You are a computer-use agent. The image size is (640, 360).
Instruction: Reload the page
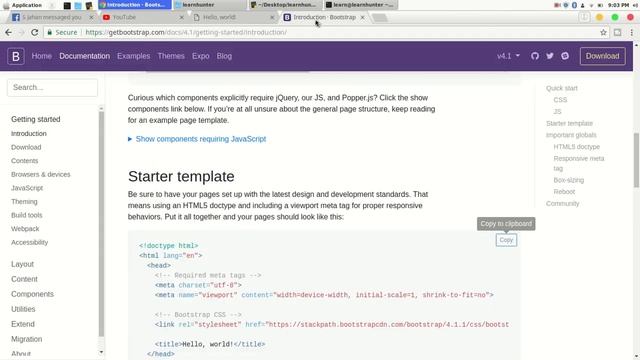(x=35, y=32)
